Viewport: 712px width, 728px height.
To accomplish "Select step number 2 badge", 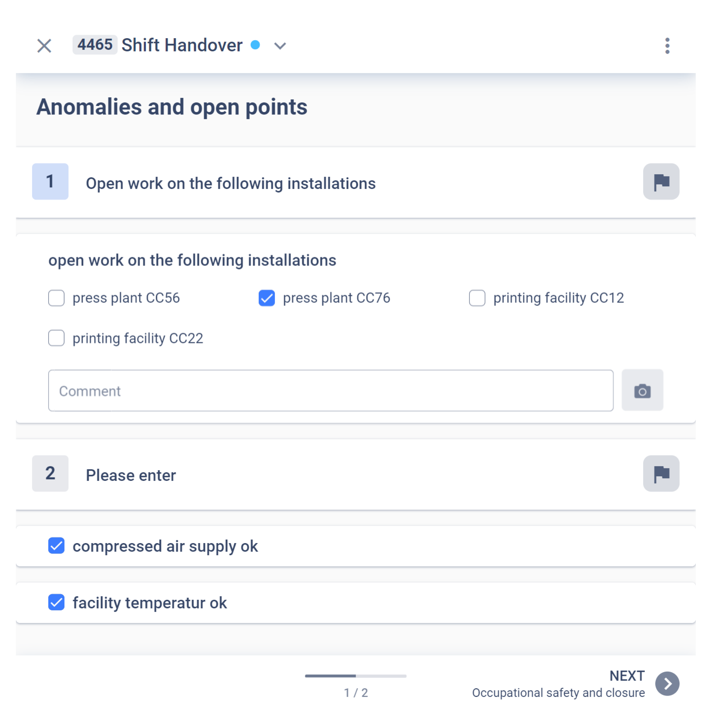I will 50,473.
